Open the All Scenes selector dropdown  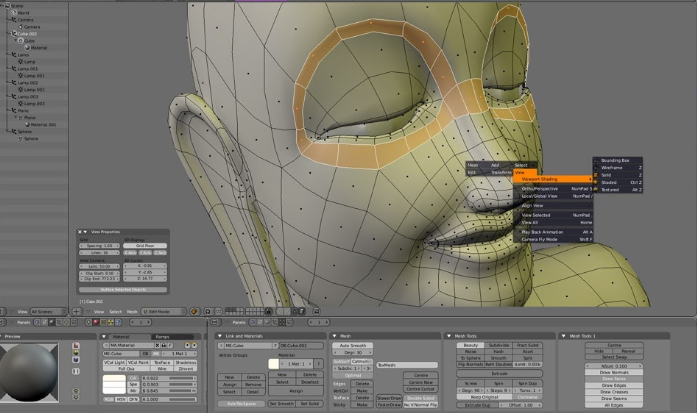click(47, 312)
